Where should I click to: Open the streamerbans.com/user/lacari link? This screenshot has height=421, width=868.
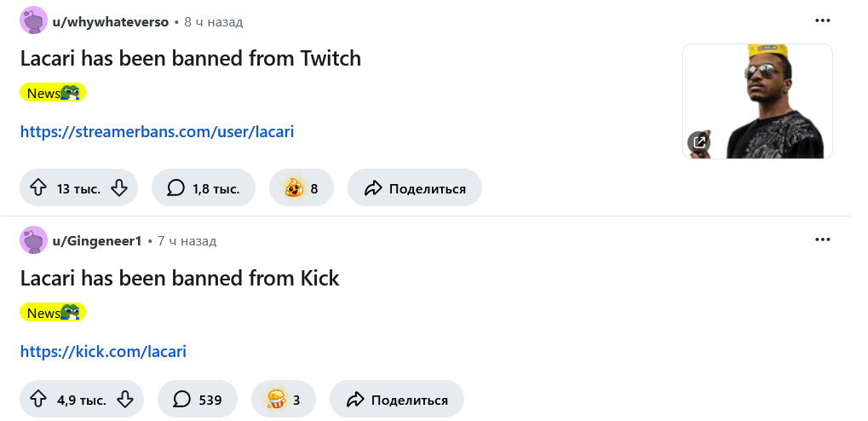(x=157, y=132)
